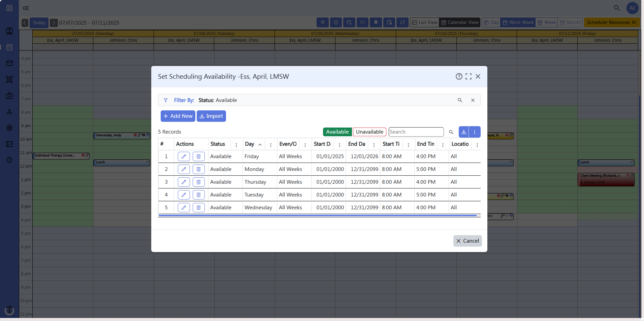Open the notifications bell icon
Screen dimensions: 644x321
click(x=376, y=22)
